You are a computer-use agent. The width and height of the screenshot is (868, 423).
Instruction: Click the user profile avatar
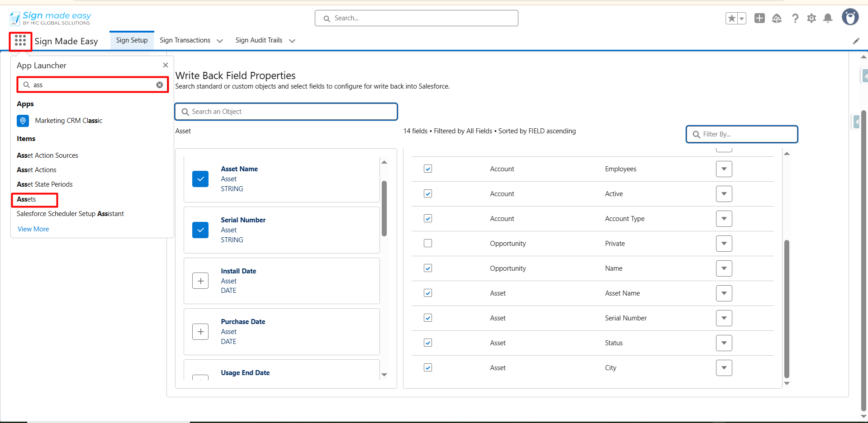point(850,17)
